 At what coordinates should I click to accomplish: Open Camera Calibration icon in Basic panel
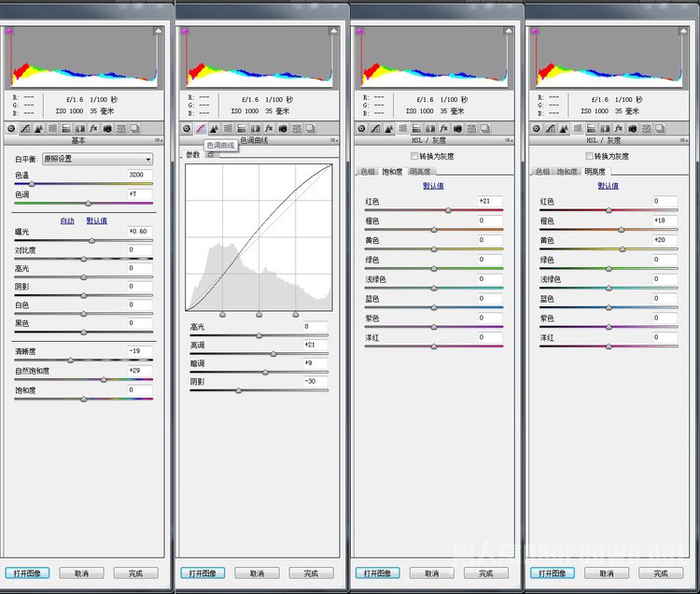coord(107,128)
